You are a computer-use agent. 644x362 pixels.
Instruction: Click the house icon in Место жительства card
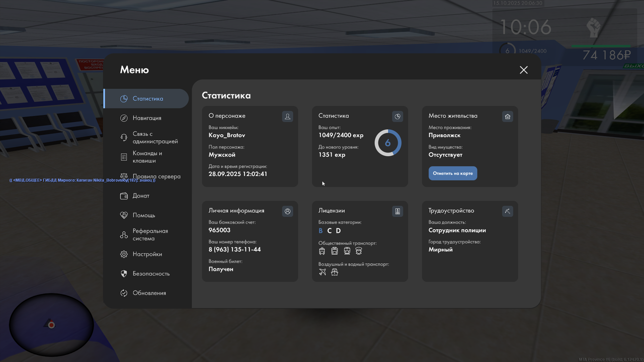[508, 117]
